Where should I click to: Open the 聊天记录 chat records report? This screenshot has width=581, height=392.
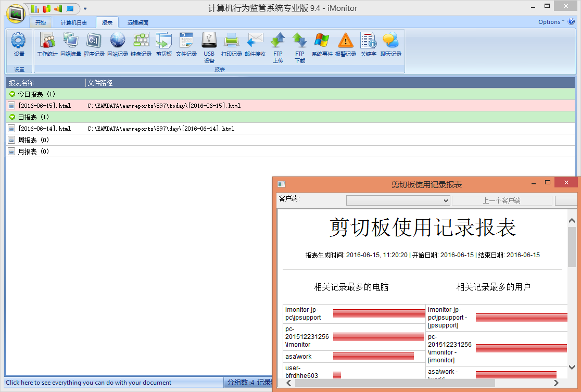390,44
